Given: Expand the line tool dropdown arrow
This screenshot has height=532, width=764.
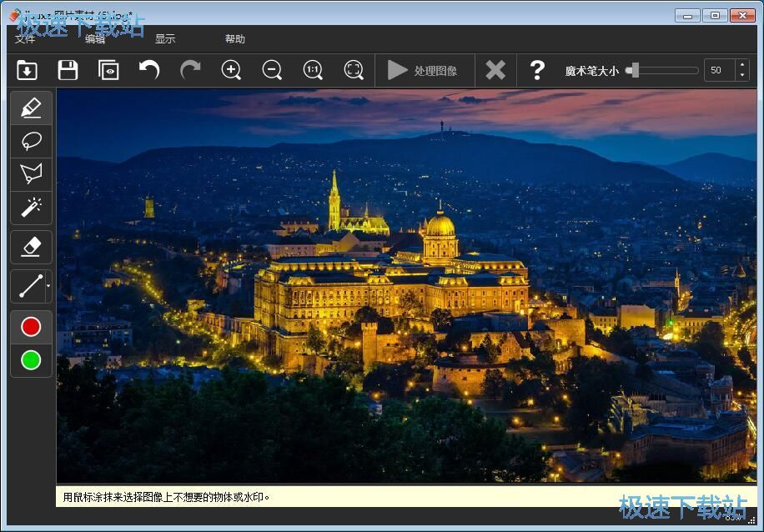Looking at the screenshot, I should click(x=48, y=286).
